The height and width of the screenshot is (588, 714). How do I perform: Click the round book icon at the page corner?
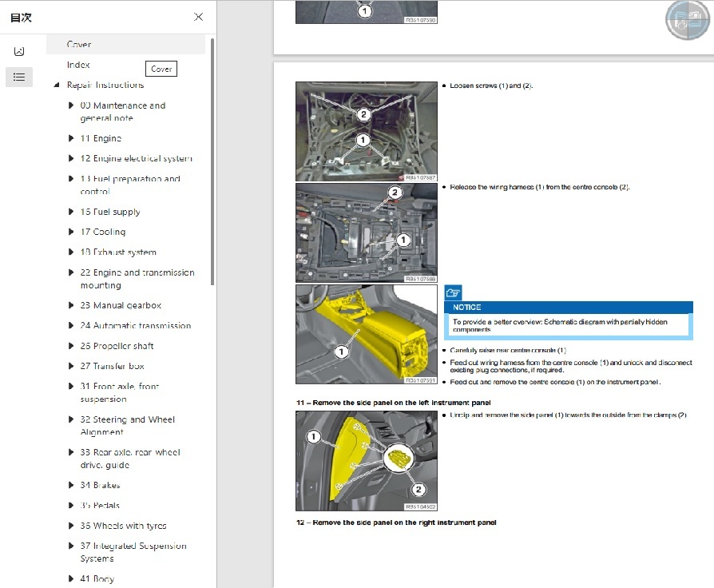(x=687, y=20)
